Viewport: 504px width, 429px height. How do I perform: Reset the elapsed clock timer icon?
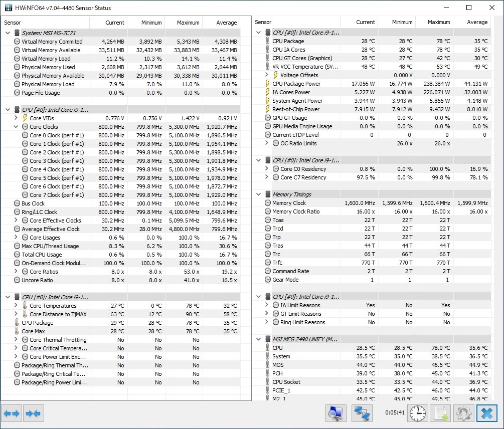[x=418, y=413]
